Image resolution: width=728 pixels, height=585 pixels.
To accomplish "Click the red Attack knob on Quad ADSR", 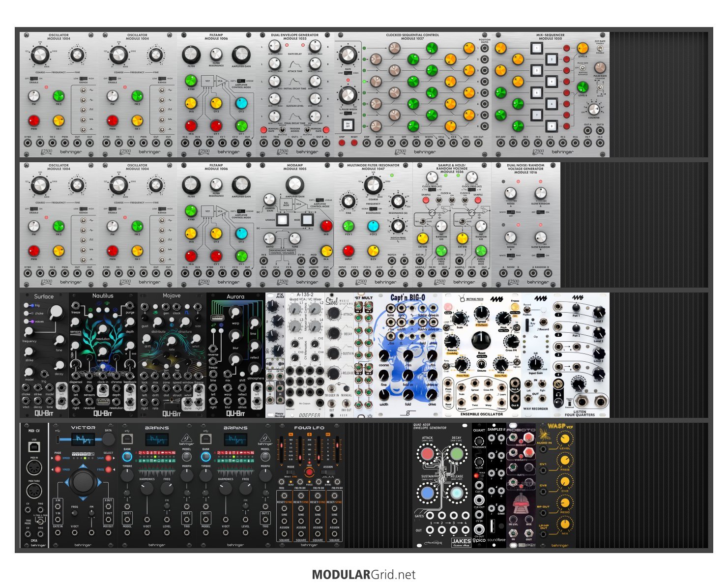I will point(428,454).
